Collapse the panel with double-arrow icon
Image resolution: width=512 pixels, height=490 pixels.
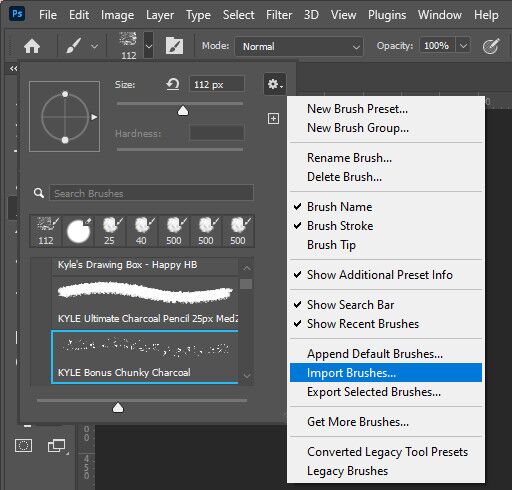pos(13,68)
